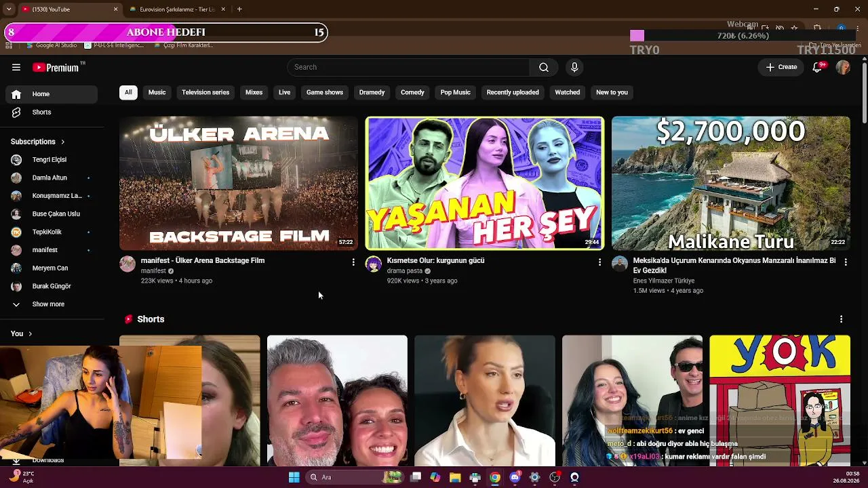Select the Live filter chip

click(x=284, y=92)
